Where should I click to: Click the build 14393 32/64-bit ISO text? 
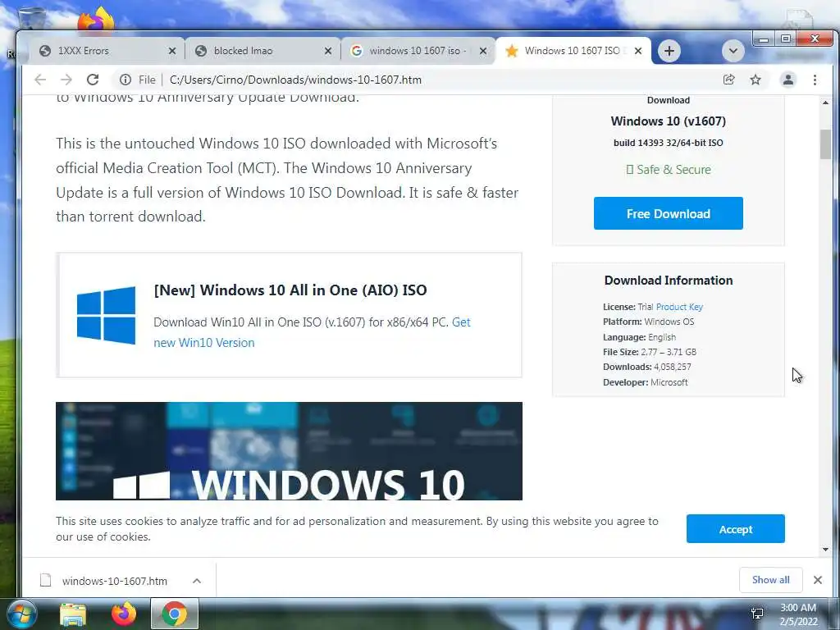(x=668, y=143)
